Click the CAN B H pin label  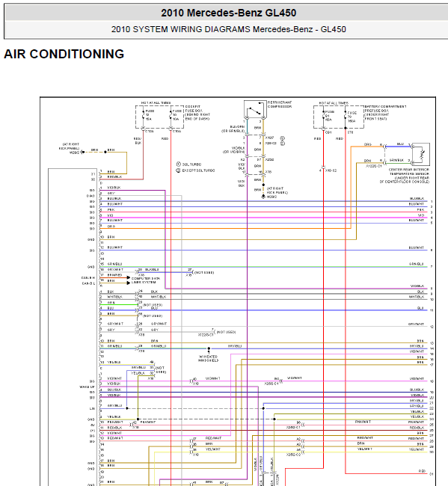point(88,277)
